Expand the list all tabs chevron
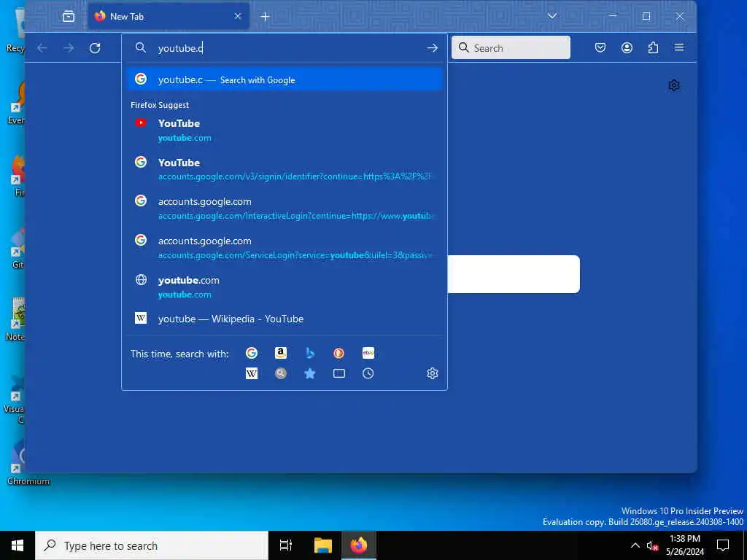 (x=552, y=16)
